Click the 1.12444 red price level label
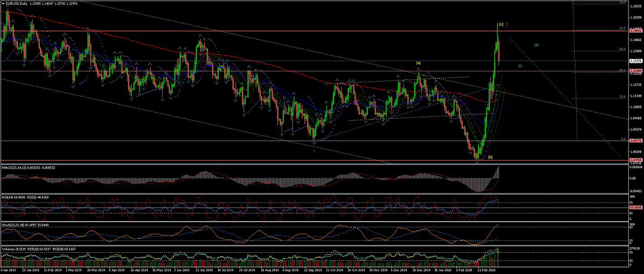Image resolution: width=644 pixels, height=274 pixels. coord(635,71)
